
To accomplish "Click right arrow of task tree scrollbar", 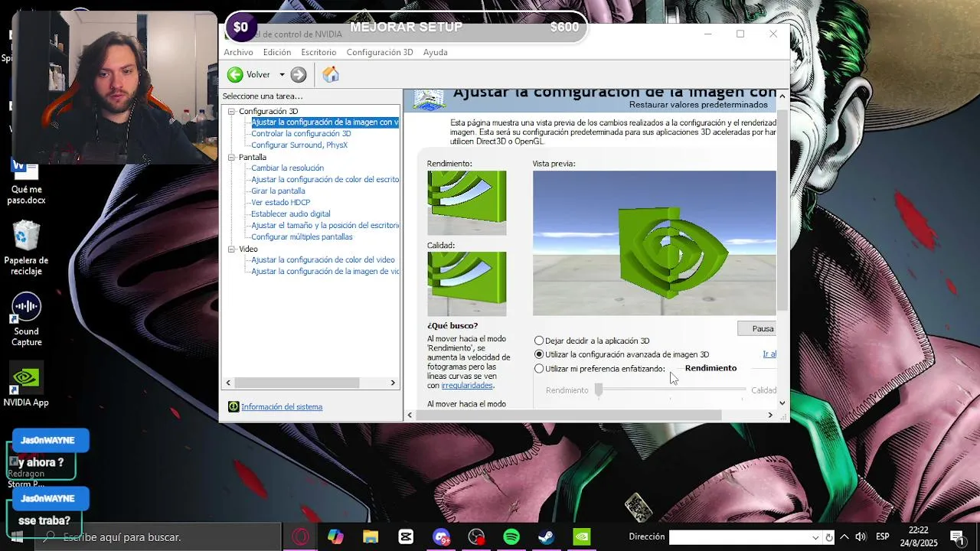I will (393, 383).
